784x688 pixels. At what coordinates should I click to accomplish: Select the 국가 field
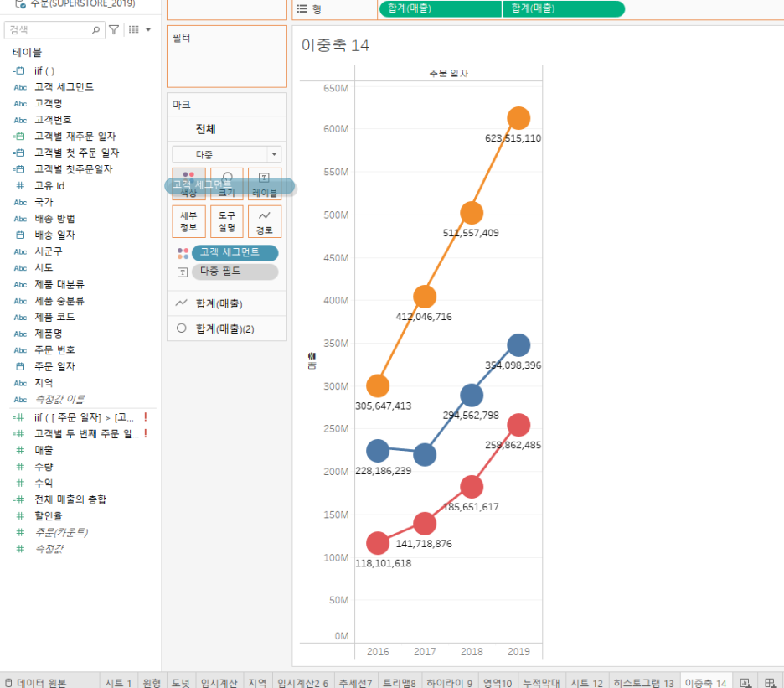coord(44,202)
